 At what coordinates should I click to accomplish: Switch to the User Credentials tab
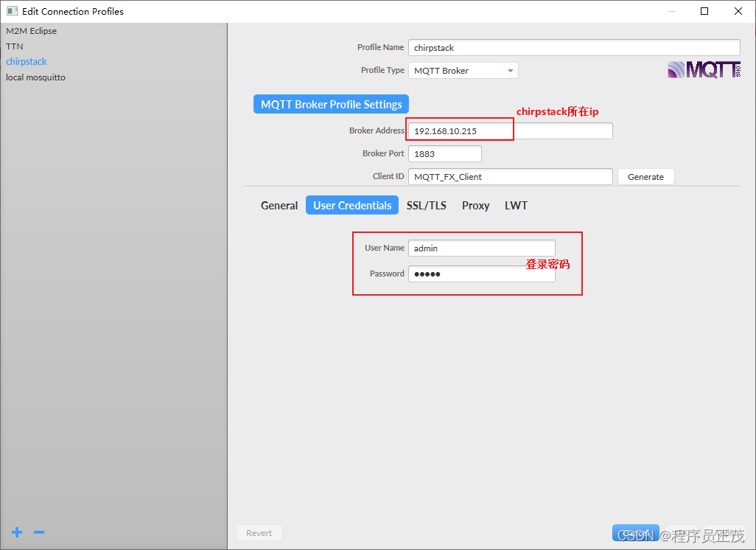click(x=352, y=206)
